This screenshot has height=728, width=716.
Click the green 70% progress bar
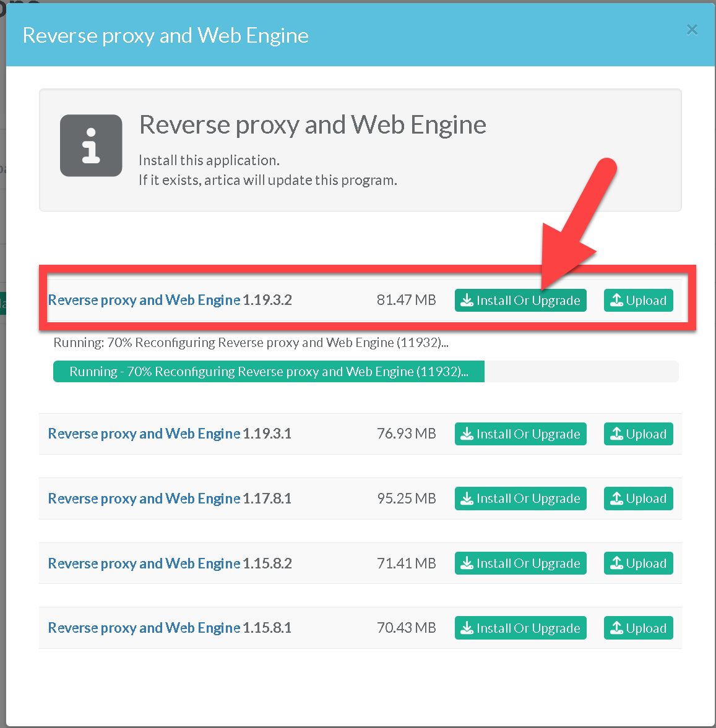[269, 372]
